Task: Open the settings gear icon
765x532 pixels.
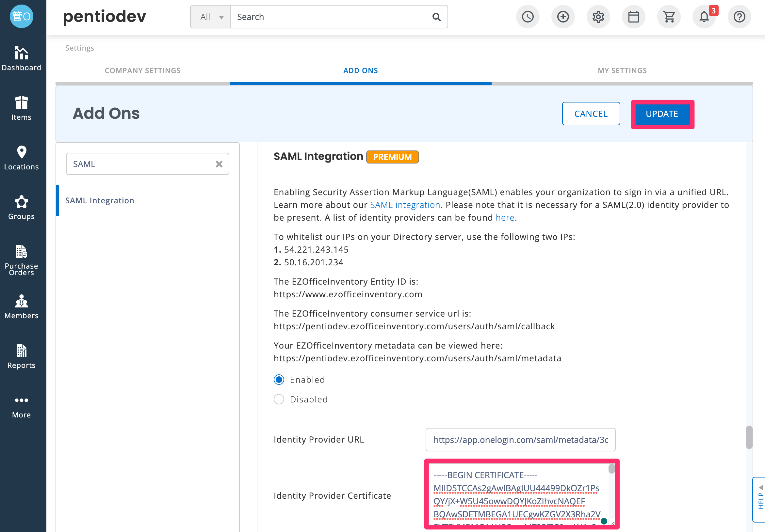Action: pyautogui.click(x=598, y=17)
